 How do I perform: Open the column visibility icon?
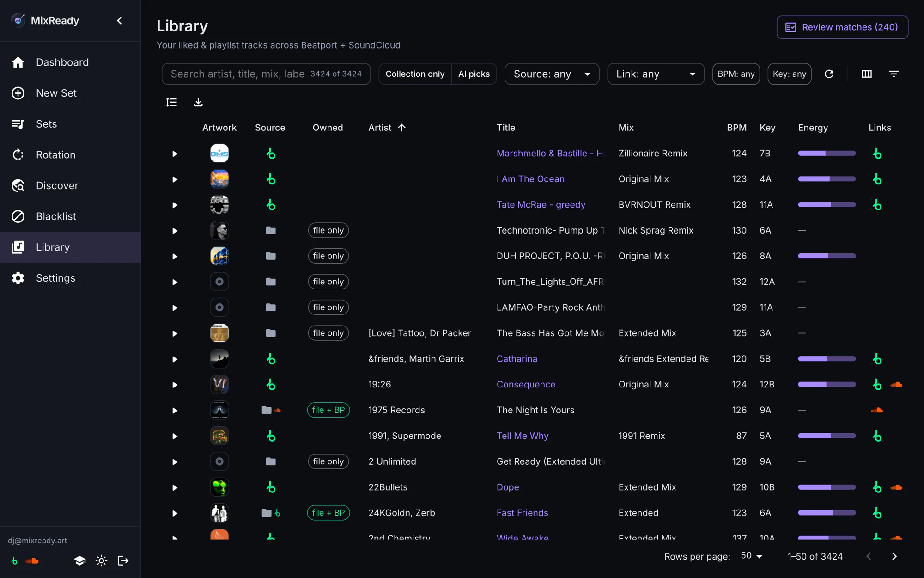(867, 74)
